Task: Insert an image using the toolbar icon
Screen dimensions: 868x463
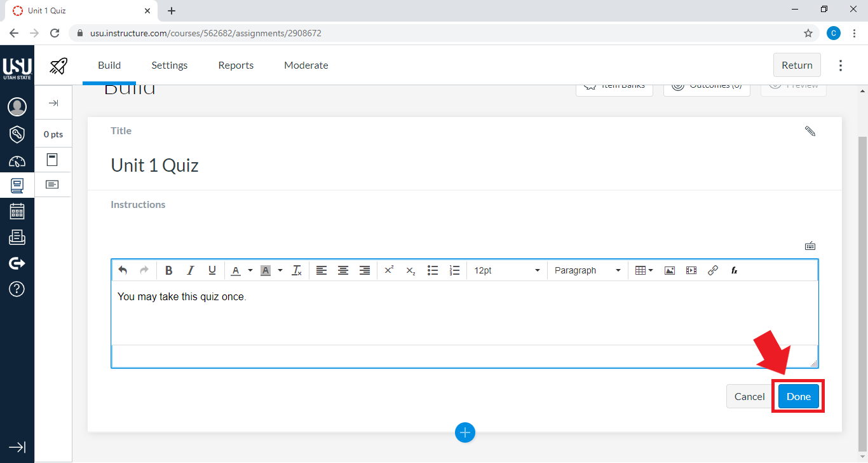Action: pos(670,270)
